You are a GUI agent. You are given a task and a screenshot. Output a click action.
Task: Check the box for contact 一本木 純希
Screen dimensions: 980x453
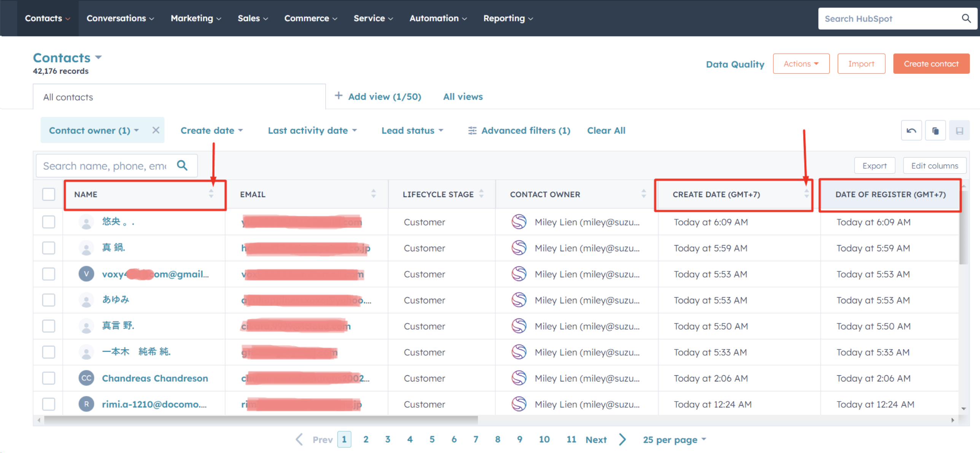tap(49, 352)
